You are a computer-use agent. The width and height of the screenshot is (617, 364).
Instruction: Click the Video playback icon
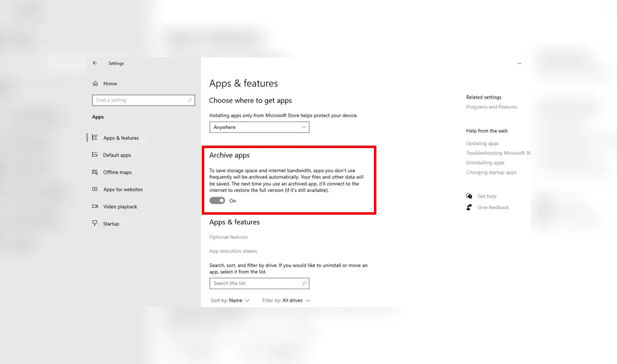pyautogui.click(x=96, y=206)
